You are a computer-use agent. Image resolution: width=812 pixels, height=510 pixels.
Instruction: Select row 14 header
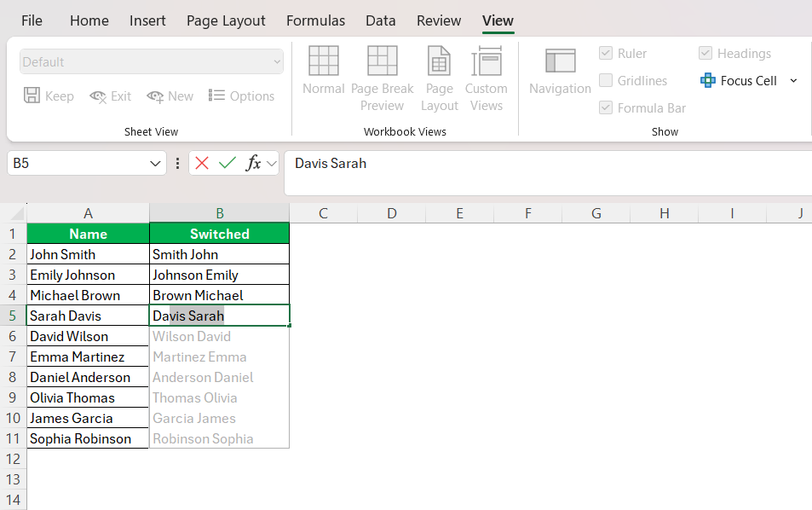click(x=13, y=500)
